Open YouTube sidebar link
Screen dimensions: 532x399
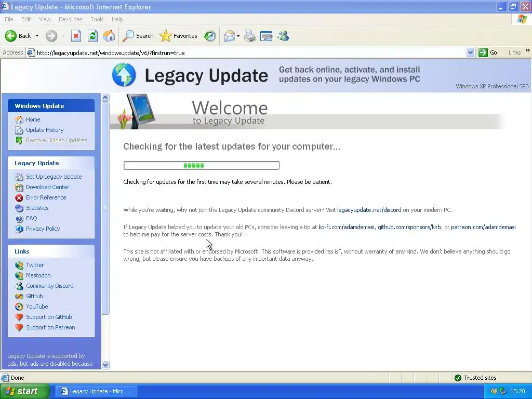[x=37, y=307]
